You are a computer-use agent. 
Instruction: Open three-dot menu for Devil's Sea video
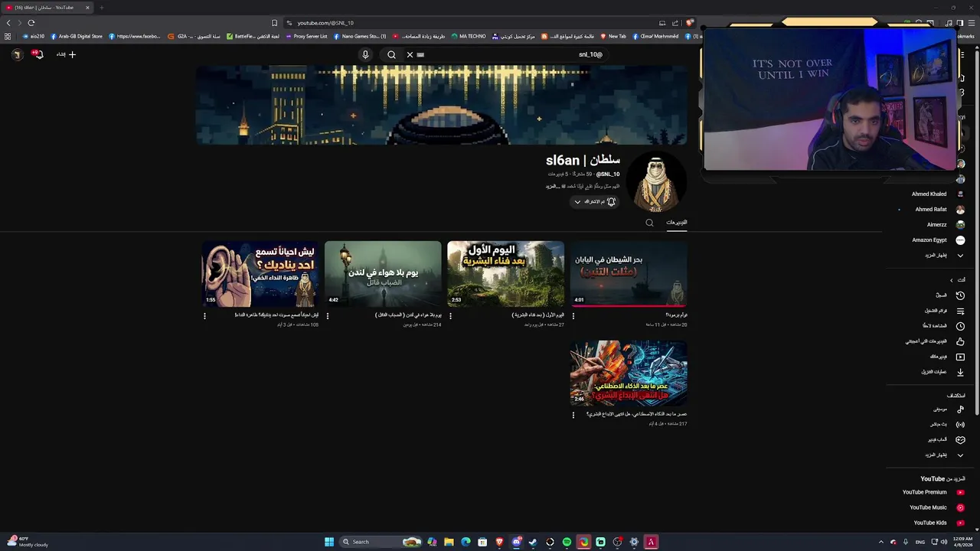pos(573,316)
